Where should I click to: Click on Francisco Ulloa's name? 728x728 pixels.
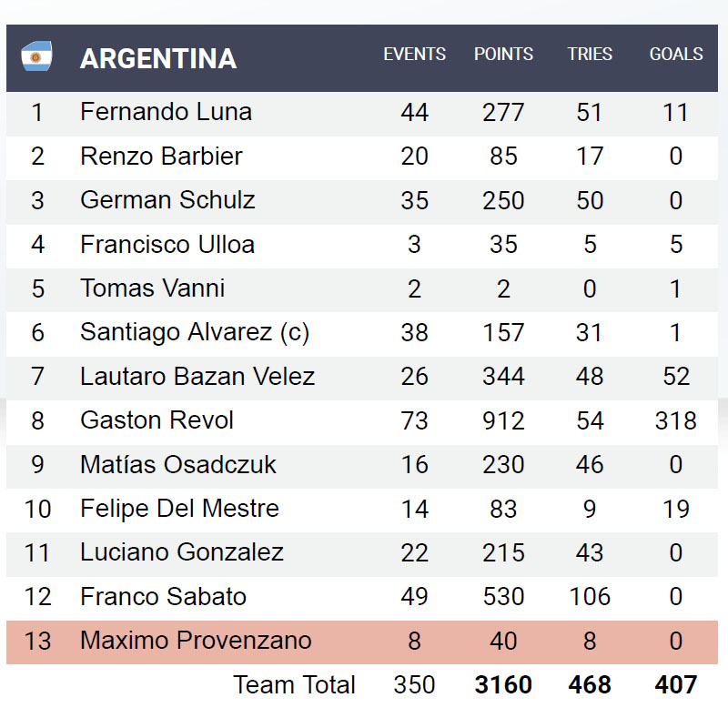click(x=167, y=245)
